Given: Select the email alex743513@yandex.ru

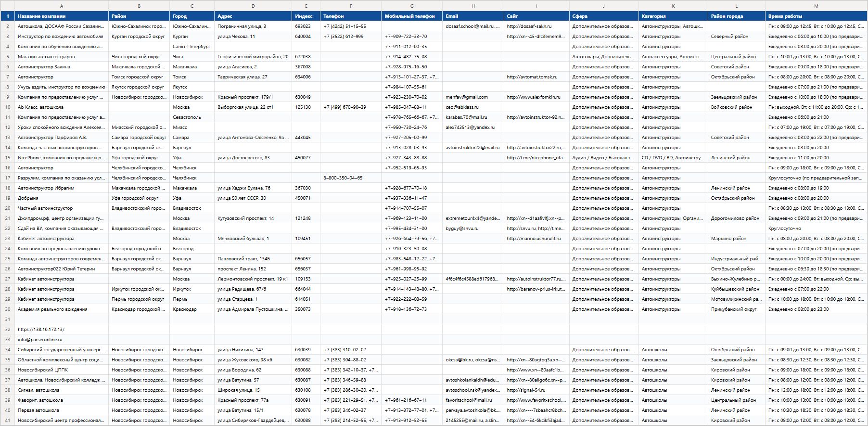Looking at the screenshot, I should [x=473, y=128].
